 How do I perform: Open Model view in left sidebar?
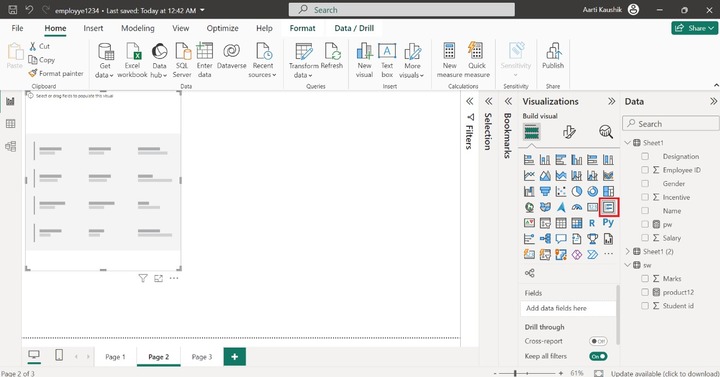pos(10,146)
